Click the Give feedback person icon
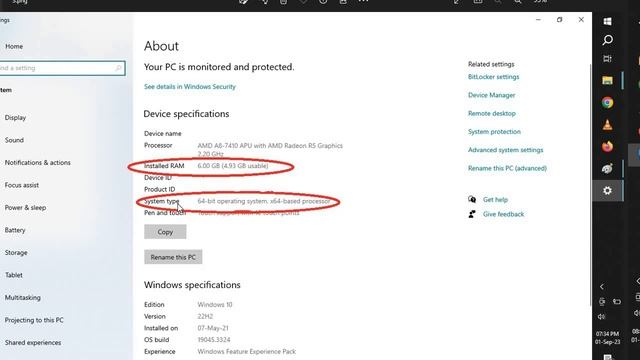Image resolution: width=640 pixels, height=360 pixels. click(472, 214)
